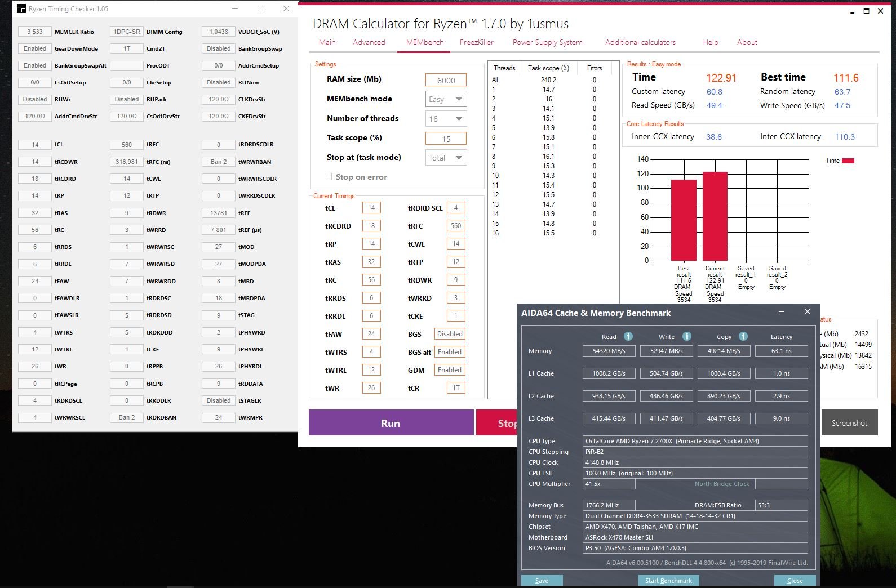The width and height of the screenshot is (896, 588).
Task: Click the Best result chart bar
Action: (684, 220)
